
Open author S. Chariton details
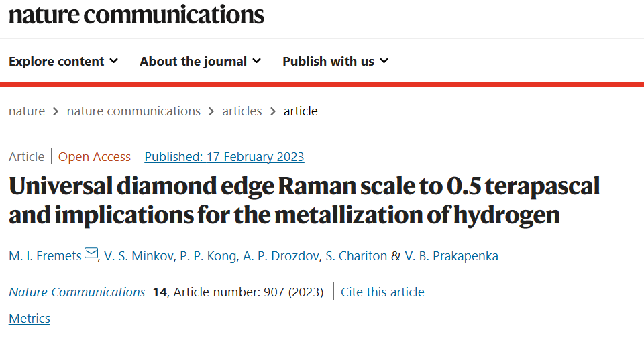tap(356, 255)
